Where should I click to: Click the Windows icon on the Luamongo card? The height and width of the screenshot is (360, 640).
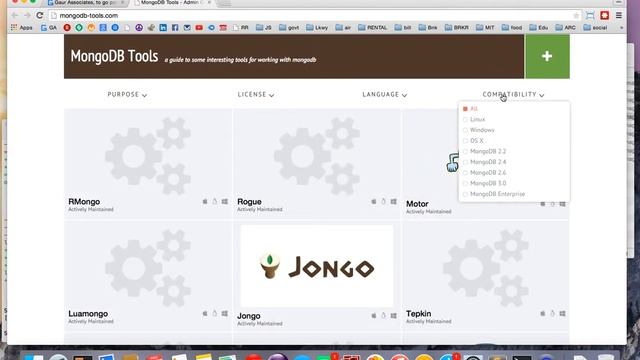[x=224, y=313]
